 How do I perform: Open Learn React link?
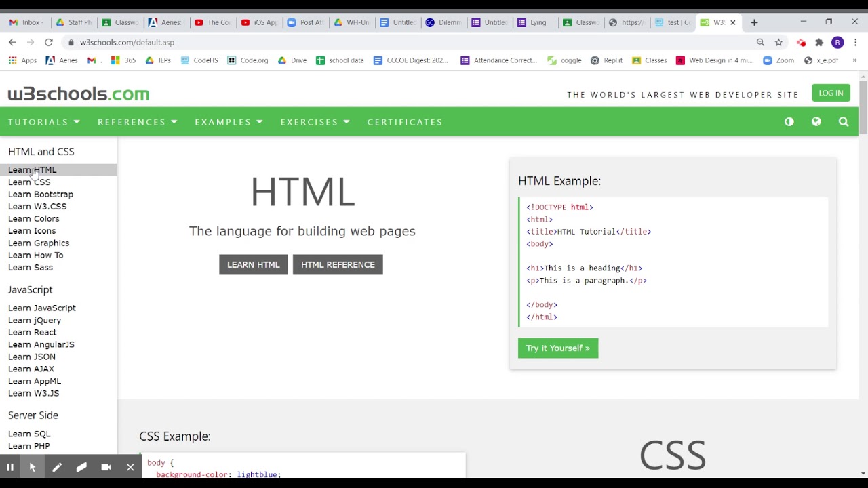point(33,333)
